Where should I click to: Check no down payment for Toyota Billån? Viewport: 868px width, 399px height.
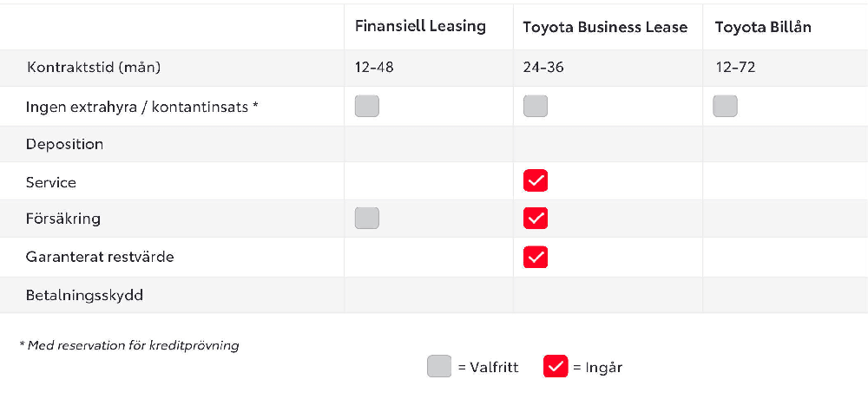pyautogui.click(x=725, y=106)
